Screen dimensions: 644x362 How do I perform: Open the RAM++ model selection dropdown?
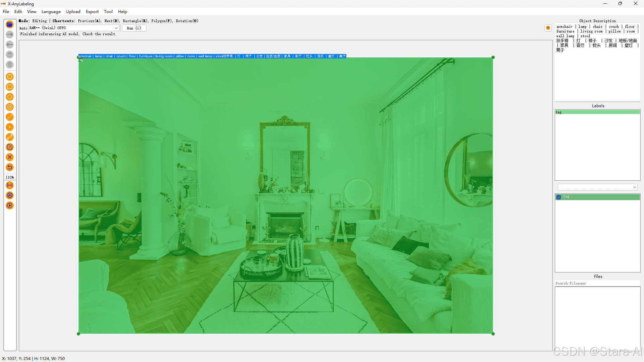tap(74, 28)
